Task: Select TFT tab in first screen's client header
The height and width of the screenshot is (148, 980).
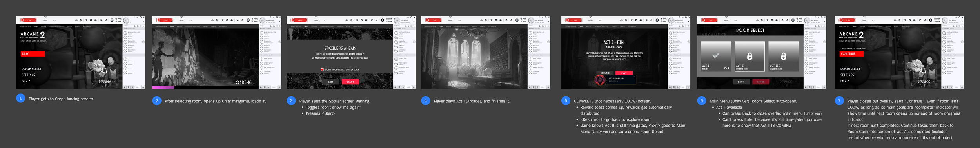Action: tap(54, 20)
